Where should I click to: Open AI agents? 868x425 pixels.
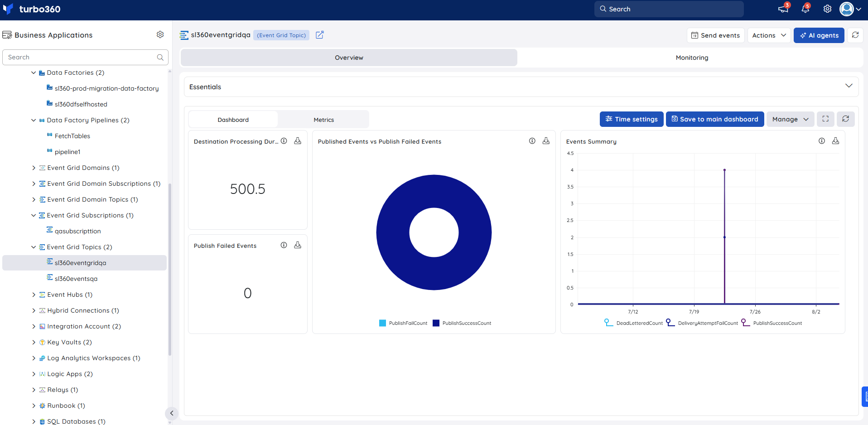coord(819,35)
